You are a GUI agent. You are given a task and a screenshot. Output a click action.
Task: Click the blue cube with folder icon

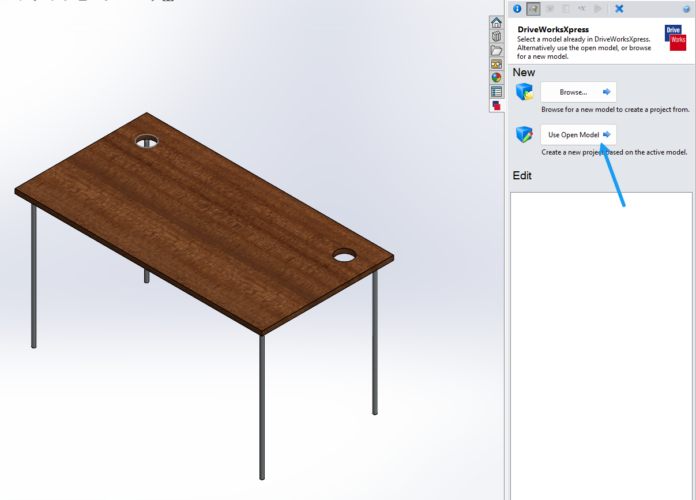524,91
